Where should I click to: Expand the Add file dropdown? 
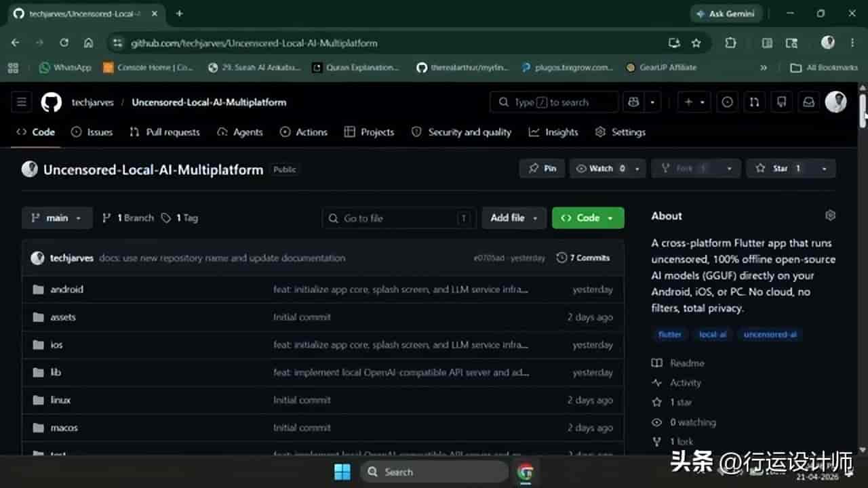point(514,218)
